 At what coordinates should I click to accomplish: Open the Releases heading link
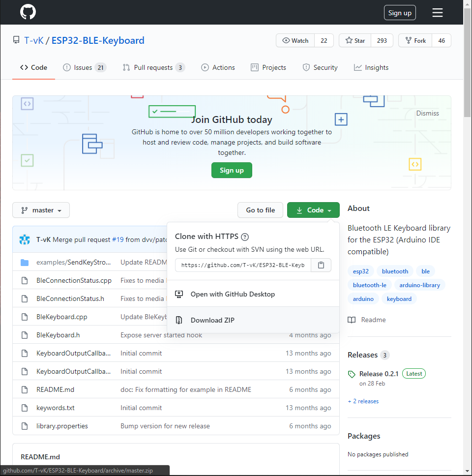pyautogui.click(x=362, y=355)
